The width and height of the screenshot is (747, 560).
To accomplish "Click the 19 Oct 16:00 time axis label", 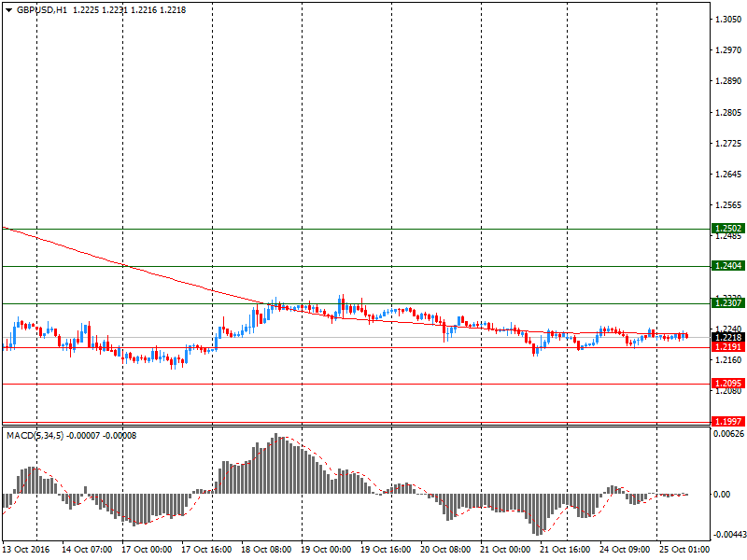I will [x=386, y=549].
